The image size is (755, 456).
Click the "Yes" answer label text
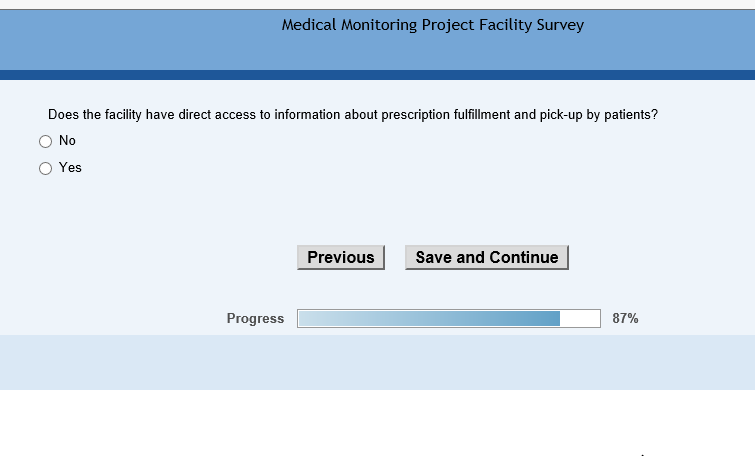point(70,168)
